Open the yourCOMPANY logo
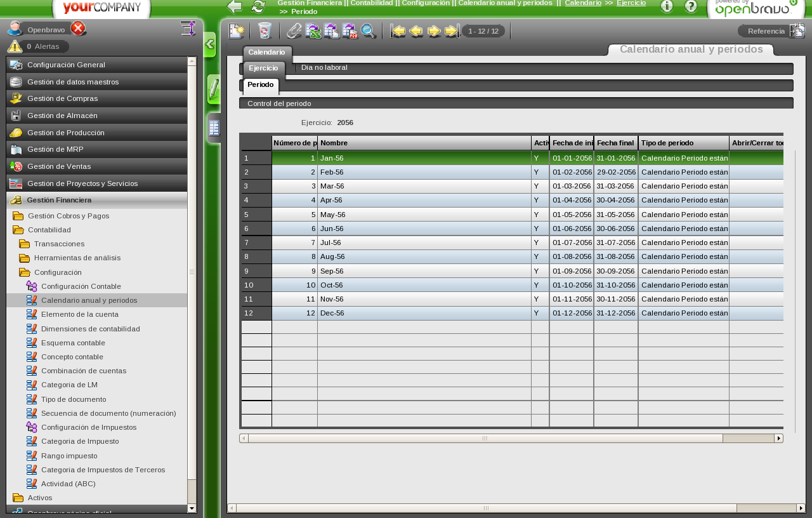 (x=101, y=8)
